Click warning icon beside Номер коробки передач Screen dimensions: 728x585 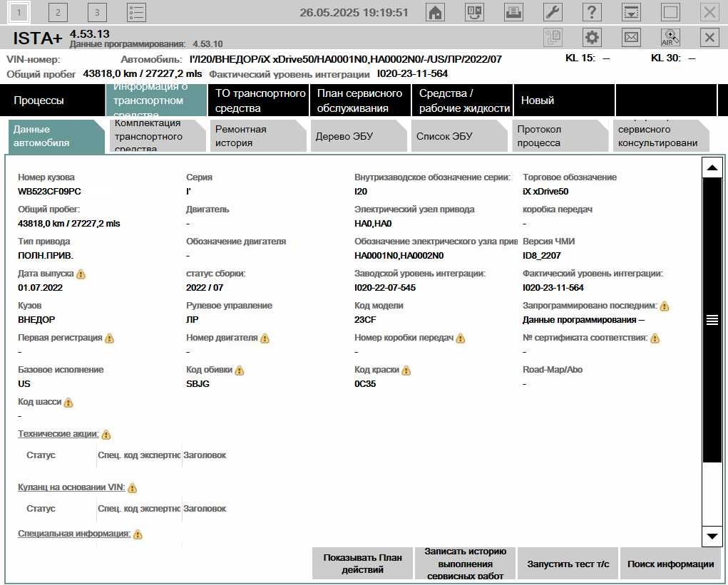461,338
